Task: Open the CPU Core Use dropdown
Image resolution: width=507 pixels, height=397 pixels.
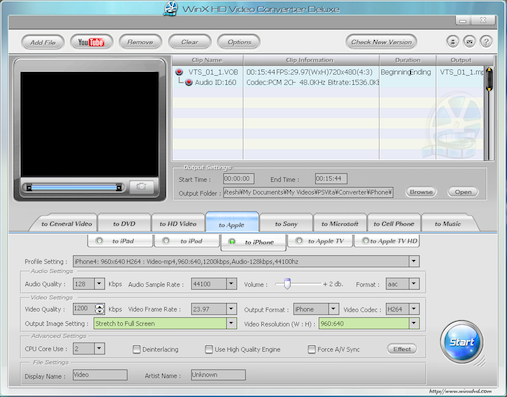Action: tap(99, 349)
